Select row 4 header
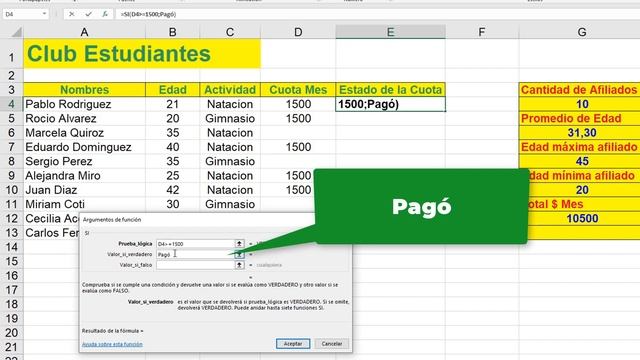640x360 pixels. (11, 104)
